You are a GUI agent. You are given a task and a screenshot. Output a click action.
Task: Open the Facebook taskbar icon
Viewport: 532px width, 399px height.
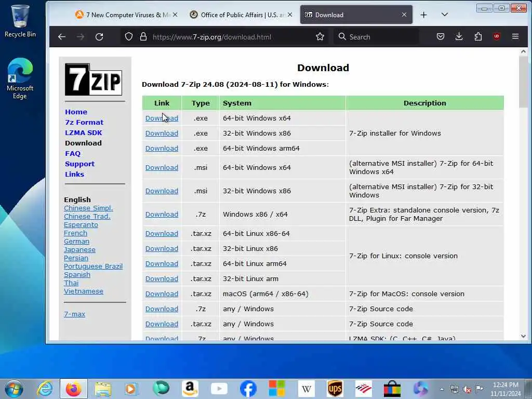click(248, 389)
